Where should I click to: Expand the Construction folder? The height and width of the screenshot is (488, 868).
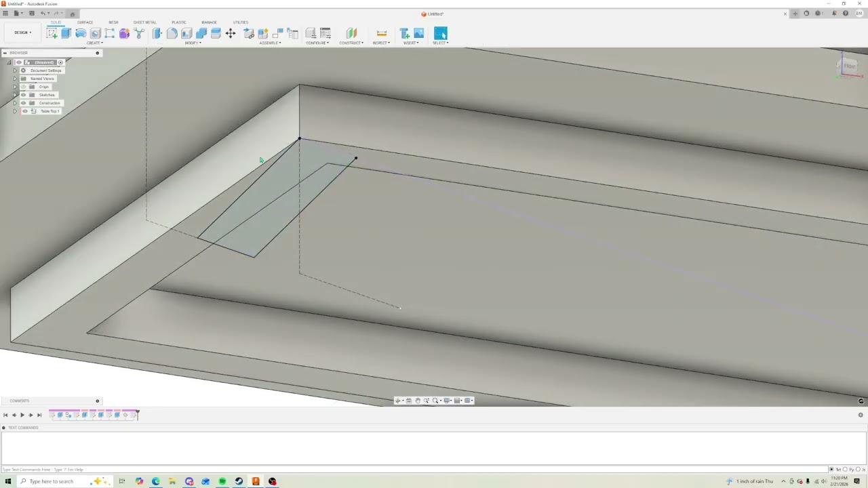pyautogui.click(x=15, y=103)
